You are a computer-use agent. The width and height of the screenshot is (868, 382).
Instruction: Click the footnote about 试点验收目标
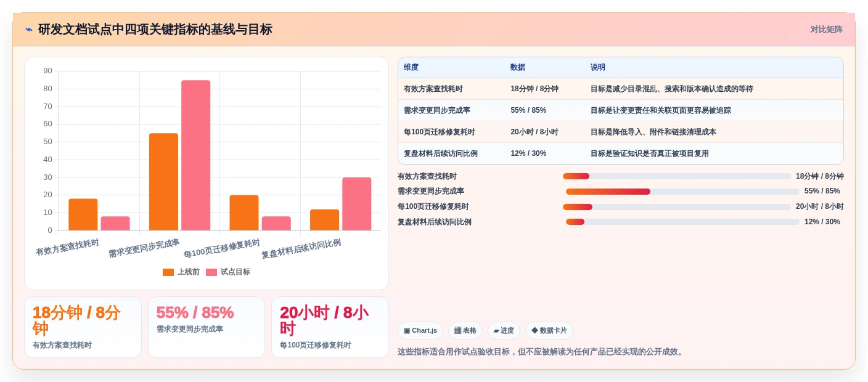[542, 352]
